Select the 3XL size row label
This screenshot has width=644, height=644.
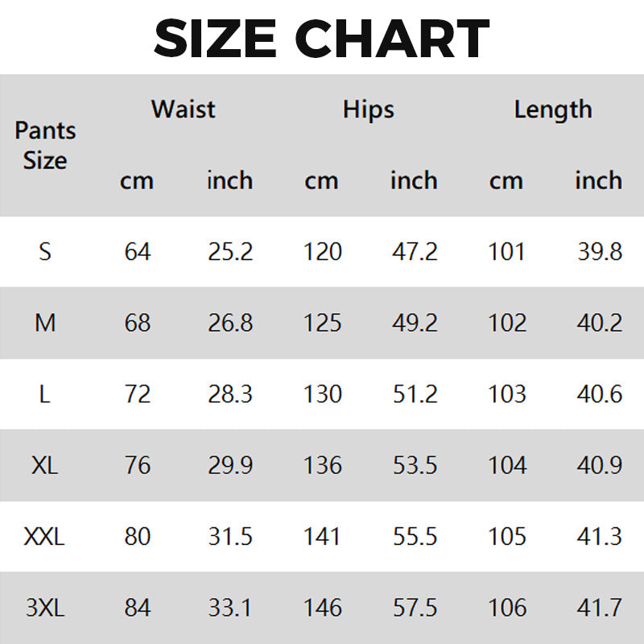[x=45, y=608]
